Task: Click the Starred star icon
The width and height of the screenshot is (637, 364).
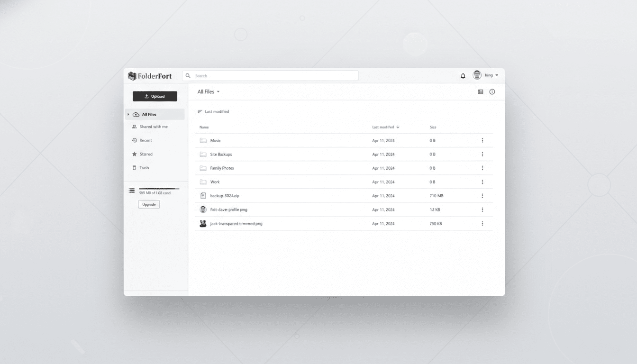Action: coord(135,154)
